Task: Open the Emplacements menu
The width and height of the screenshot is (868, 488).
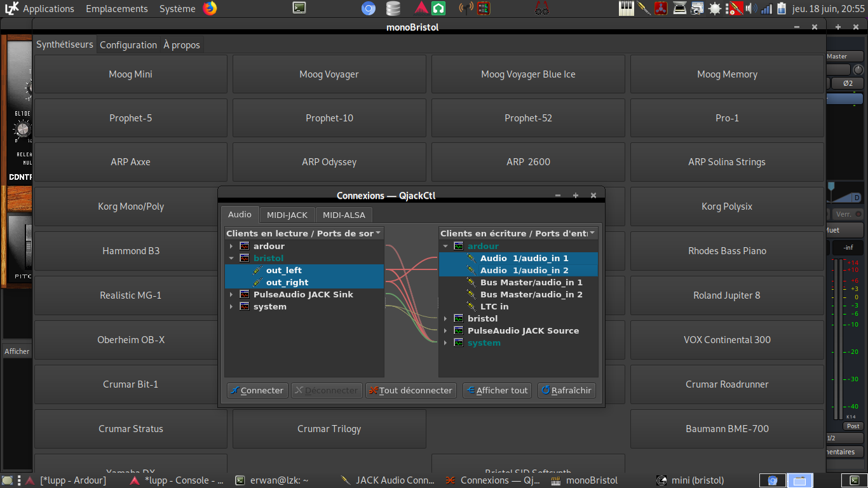Action: 117,9
